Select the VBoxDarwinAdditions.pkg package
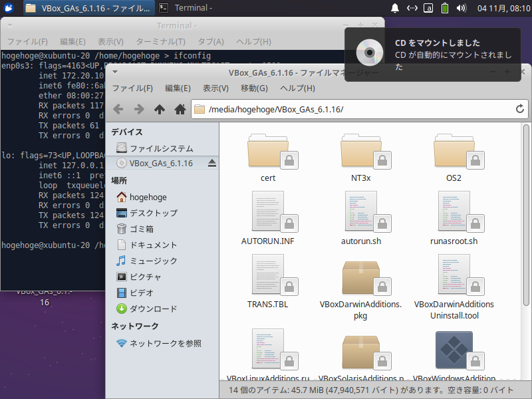 coord(360,290)
